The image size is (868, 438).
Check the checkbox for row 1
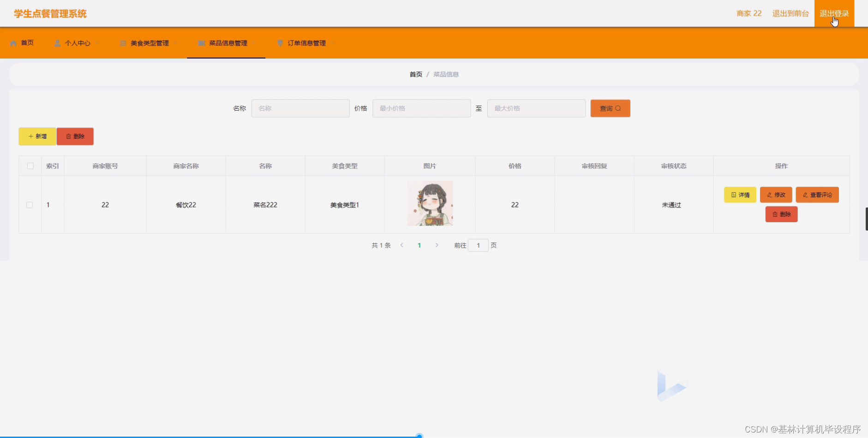[x=30, y=205]
